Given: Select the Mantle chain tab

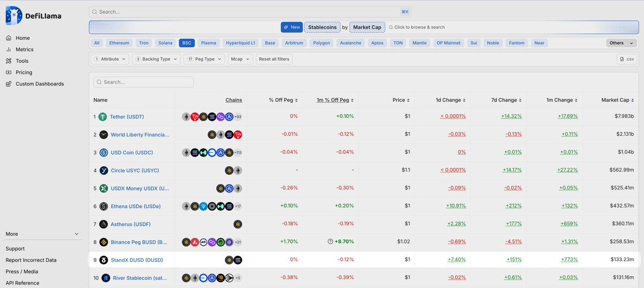Looking at the screenshot, I should (x=420, y=43).
